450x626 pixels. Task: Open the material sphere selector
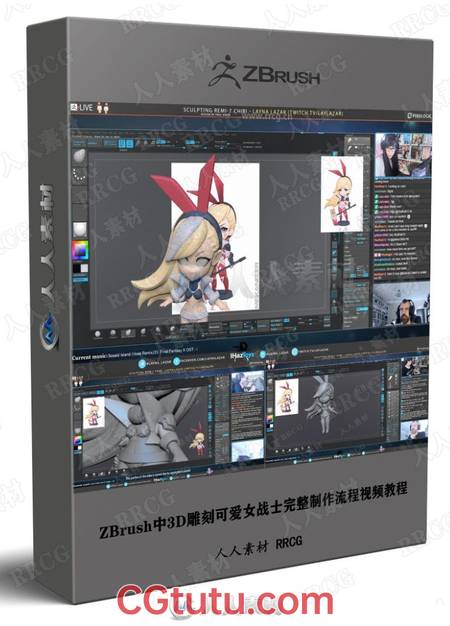coord(79,228)
